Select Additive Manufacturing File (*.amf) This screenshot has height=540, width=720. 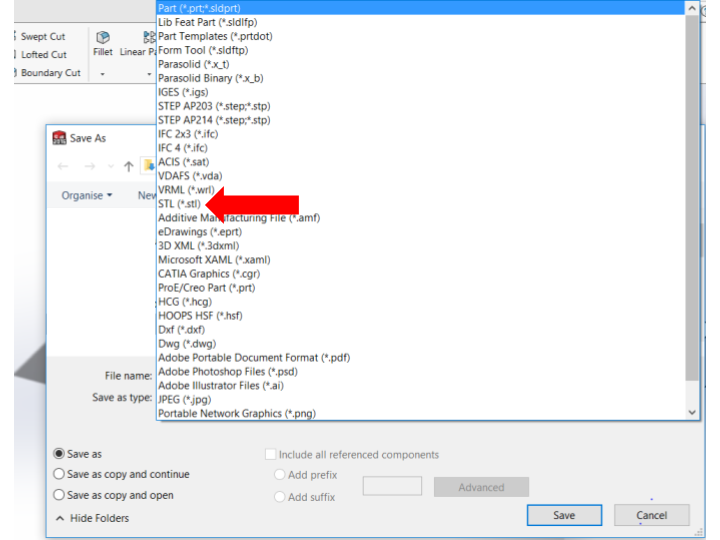(421, 218)
